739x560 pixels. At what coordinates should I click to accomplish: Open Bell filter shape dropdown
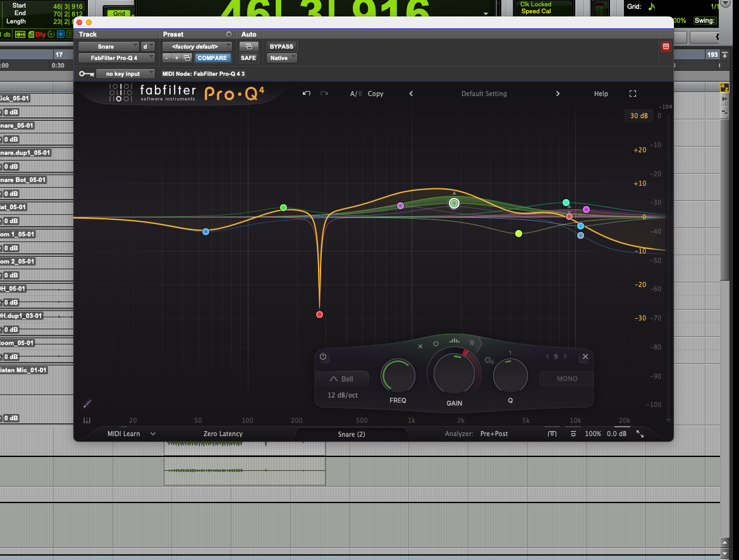coord(342,379)
